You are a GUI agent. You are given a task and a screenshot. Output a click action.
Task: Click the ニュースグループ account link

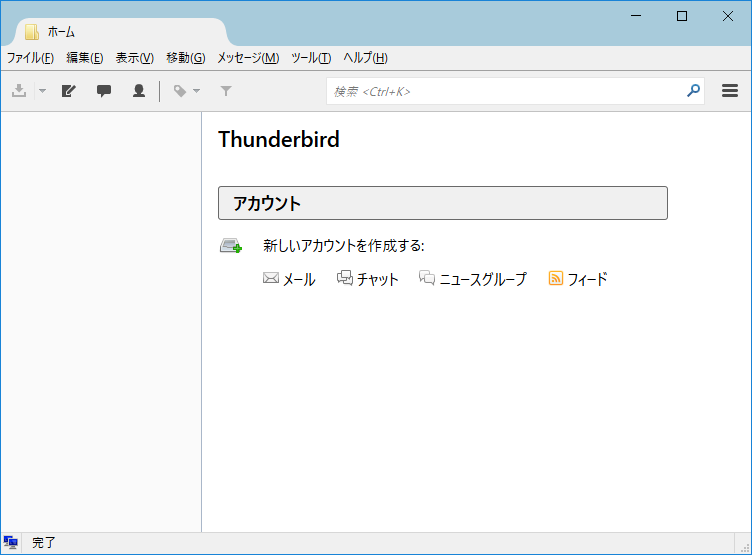click(483, 279)
